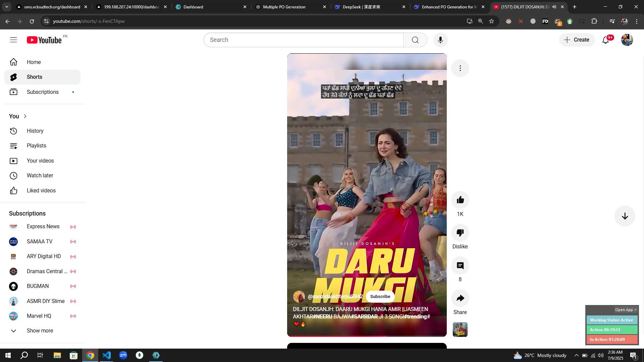The width and height of the screenshot is (644, 362).
Task: Open the ARY Digital HD channel
Action: coord(43,256)
